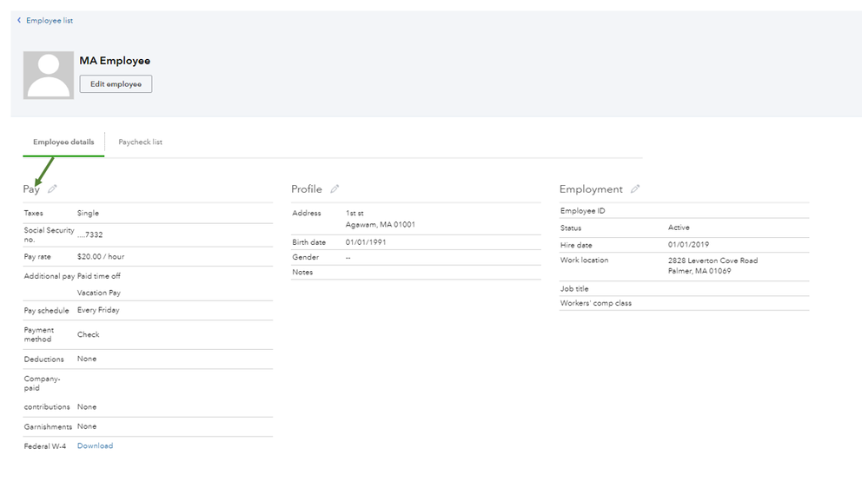Screen dimensions: 868x488
Task: Click the Employment section heading
Action: (591, 189)
